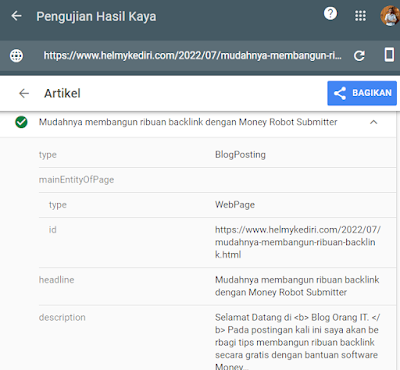Click the globe icon beside the URL
400x370 pixels.
pyautogui.click(x=16, y=55)
